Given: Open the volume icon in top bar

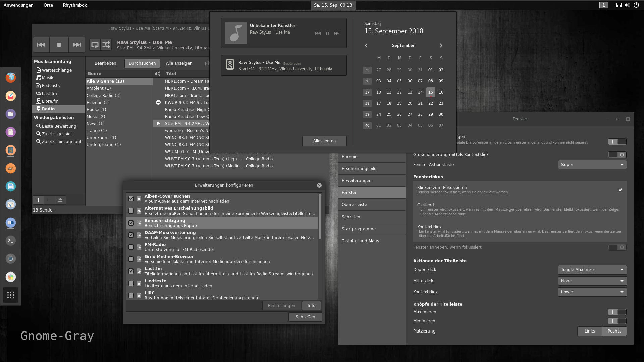Looking at the screenshot, I should [627, 5].
